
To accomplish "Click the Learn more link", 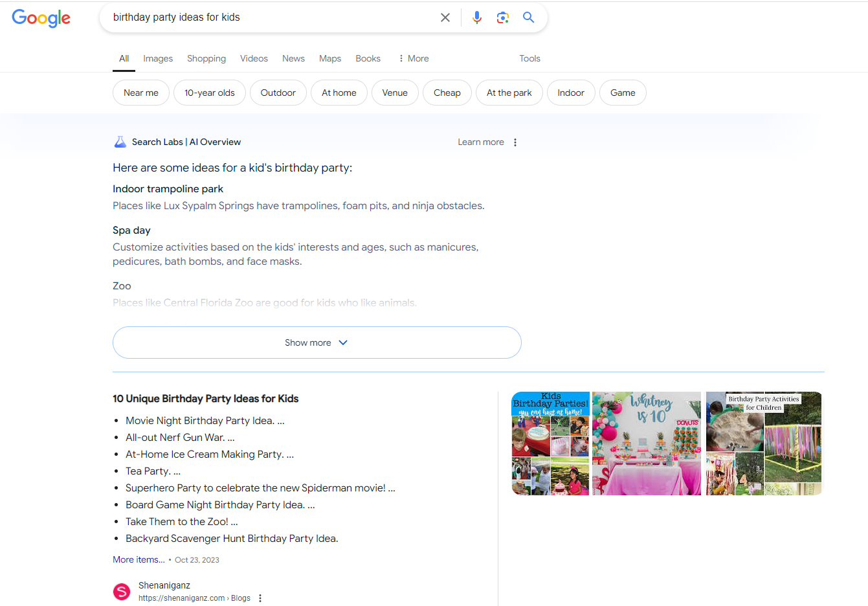I will [x=480, y=142].
